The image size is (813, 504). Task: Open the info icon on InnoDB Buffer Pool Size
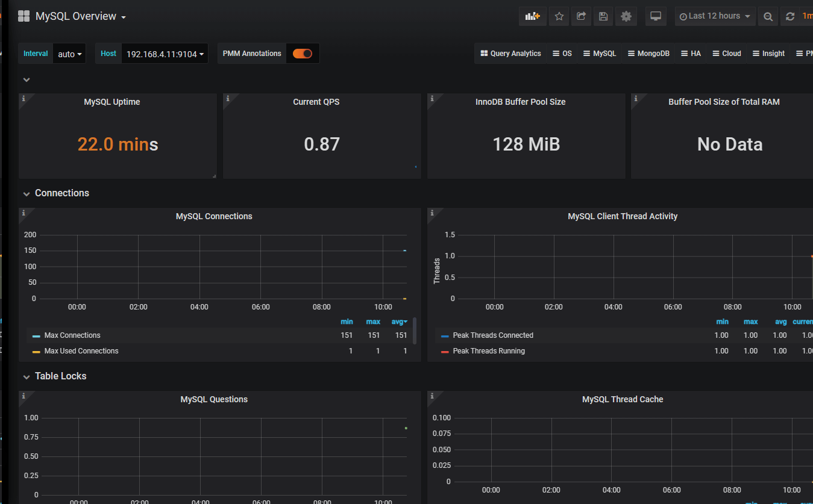(432, 98)
